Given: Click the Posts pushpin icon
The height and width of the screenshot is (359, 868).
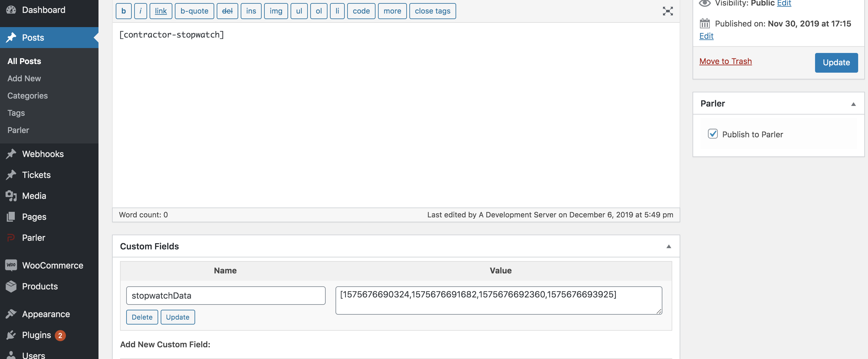Looking at the screenshot, I should coord(11,38).
